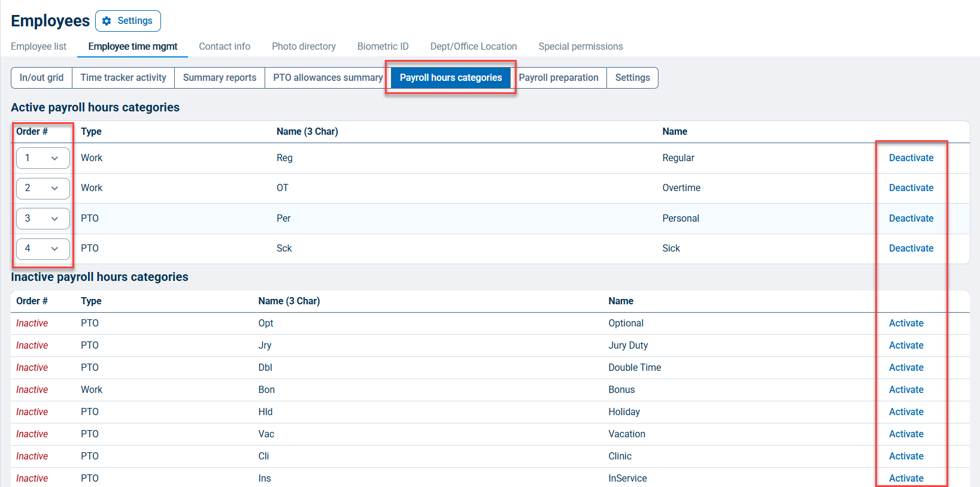The height and width of the screenshot is (487, 980).
Task: Open the Employees Settings gear button
Action: pos(128,21)
